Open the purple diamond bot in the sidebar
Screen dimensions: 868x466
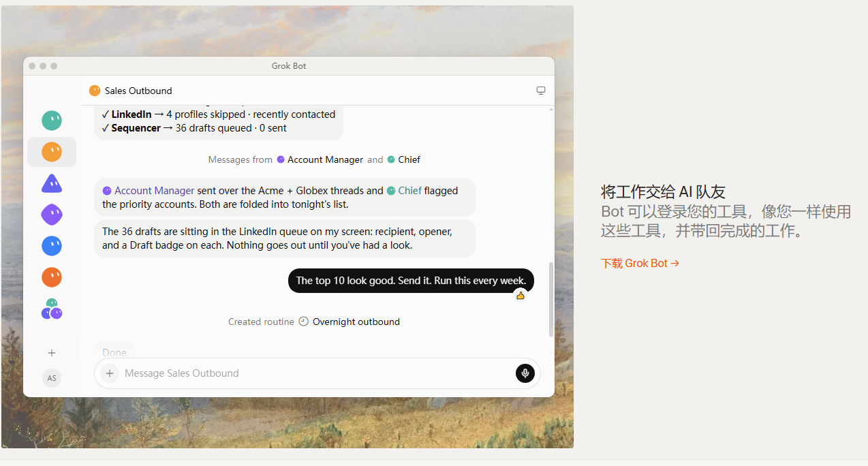[52, 215]
